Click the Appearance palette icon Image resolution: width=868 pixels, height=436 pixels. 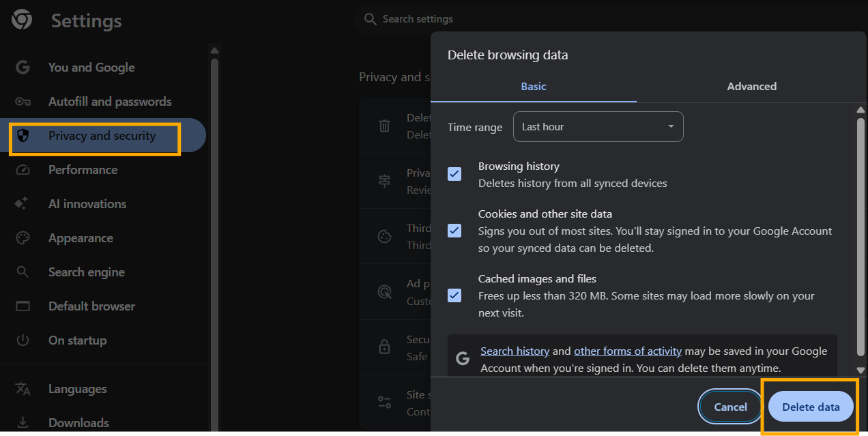[x=23, y=238]
